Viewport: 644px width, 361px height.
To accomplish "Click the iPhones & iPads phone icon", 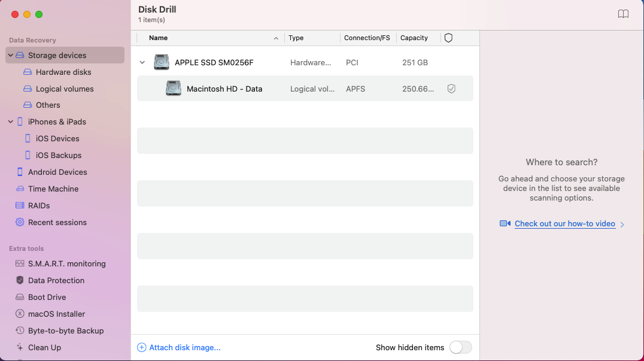I will [x=20, y=122].
